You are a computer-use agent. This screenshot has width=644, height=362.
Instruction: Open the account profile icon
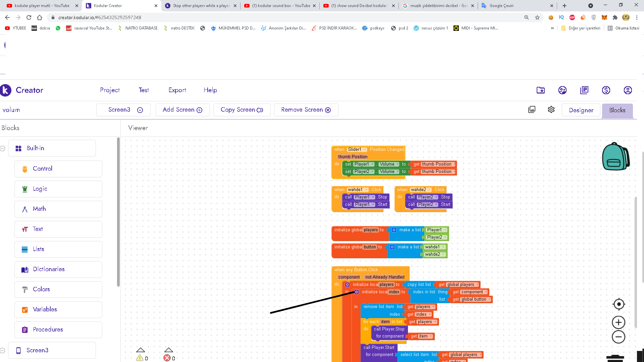click(x=628, y=90)
